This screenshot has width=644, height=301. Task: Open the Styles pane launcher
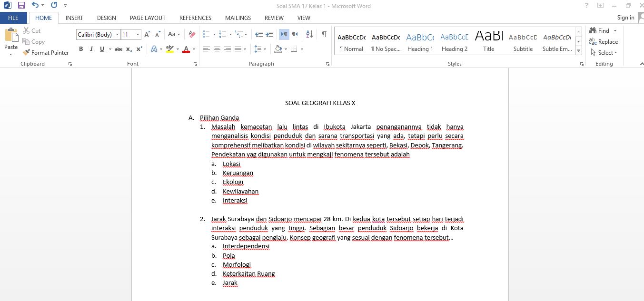pos(582,64)
